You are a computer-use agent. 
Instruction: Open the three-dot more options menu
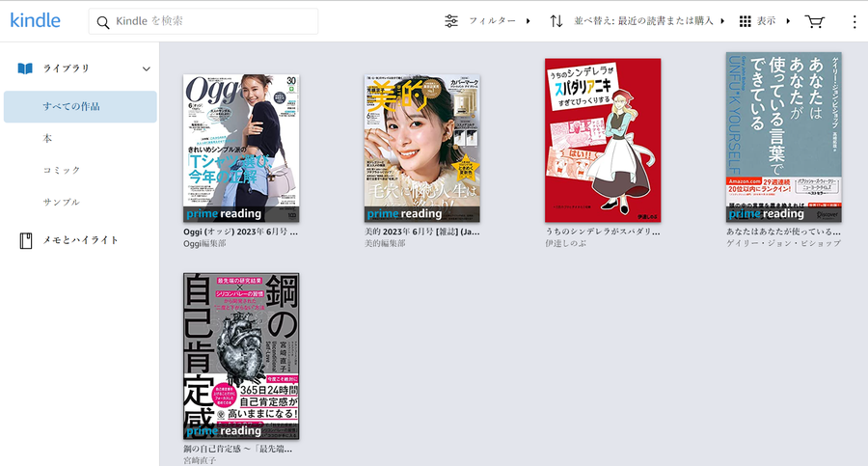[854, 21]
